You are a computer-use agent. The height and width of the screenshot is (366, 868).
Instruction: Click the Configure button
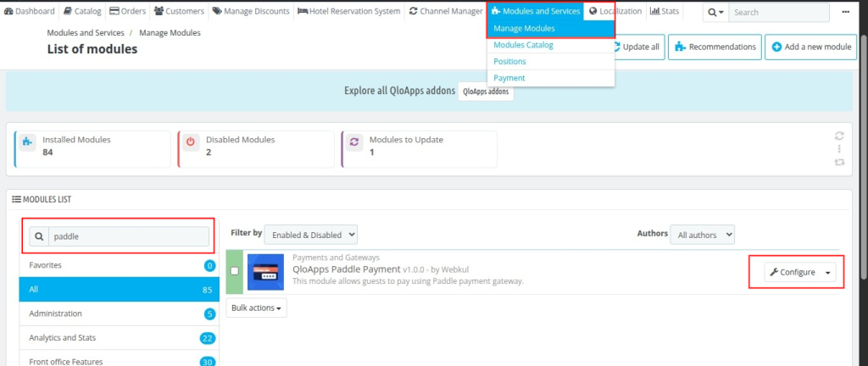pos(793,272)
